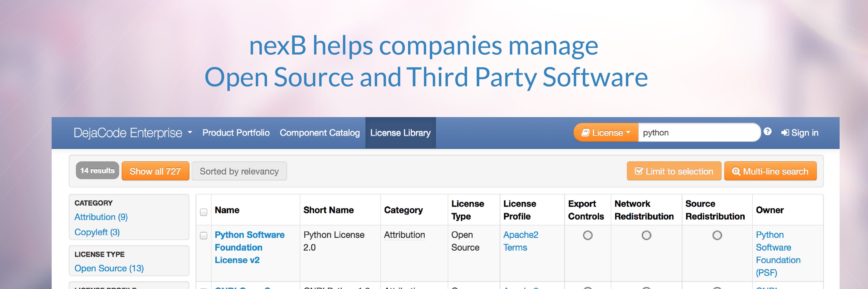Click the Attribution category cell in Python row

coord(404,235)
